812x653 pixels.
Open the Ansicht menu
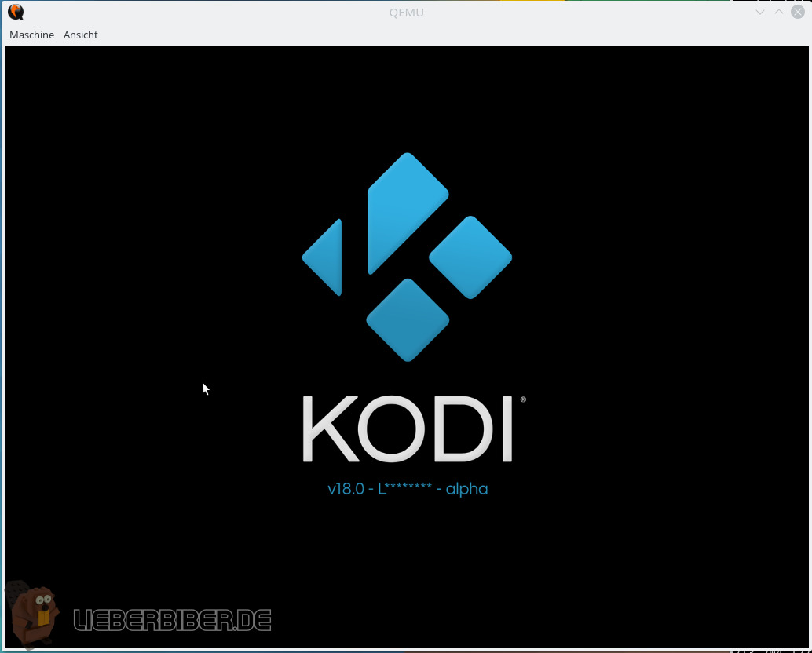pos(80,35)
